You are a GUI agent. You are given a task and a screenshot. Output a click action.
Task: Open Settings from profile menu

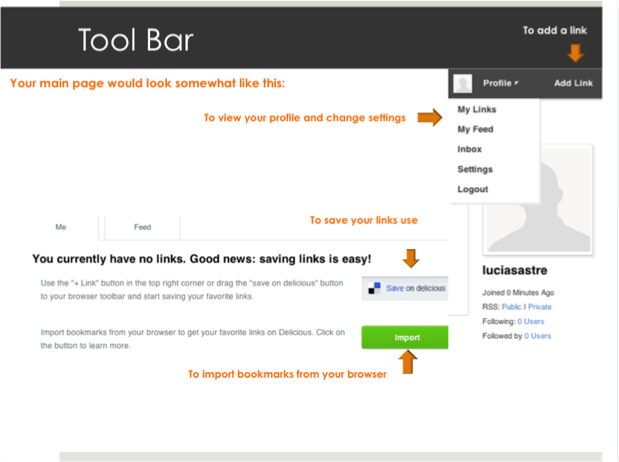pyautogui.click(x=475, y=169)
